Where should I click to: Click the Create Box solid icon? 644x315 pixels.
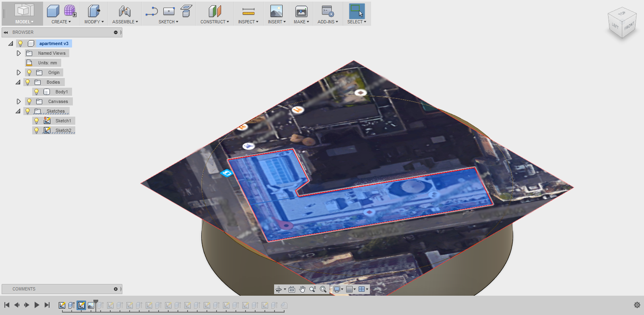pos(53,11)
